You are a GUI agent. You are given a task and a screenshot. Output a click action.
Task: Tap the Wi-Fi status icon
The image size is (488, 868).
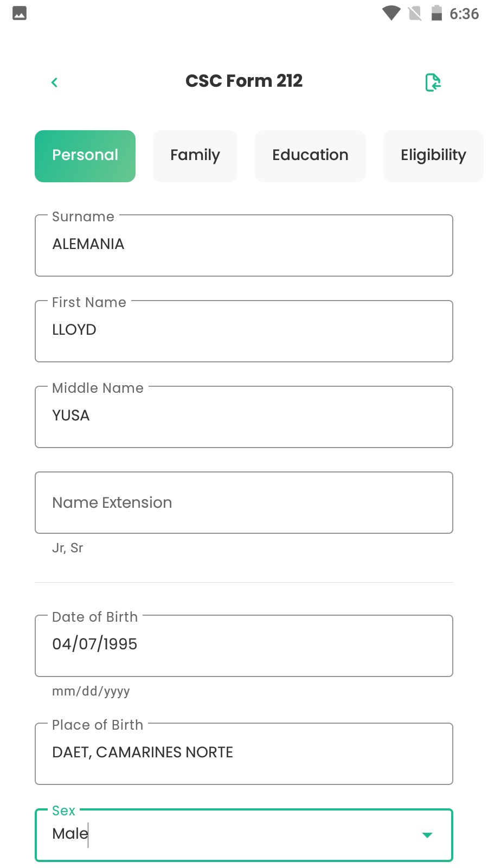click(x=391, y=14)
